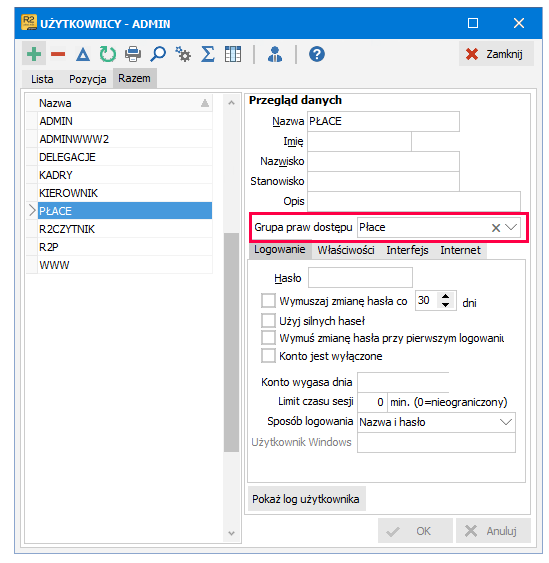Maximize the UŻYTKOWNICY window

point(473,23)
